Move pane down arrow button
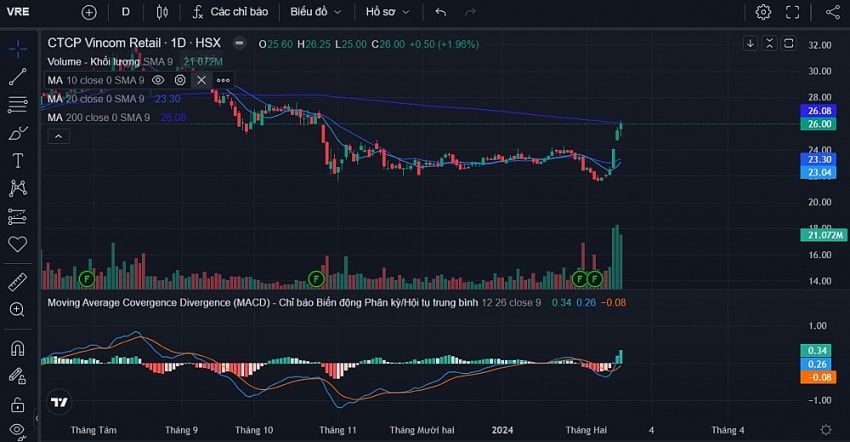The width and height of the screenshot is (850, 442). click(x=750, y=43)
